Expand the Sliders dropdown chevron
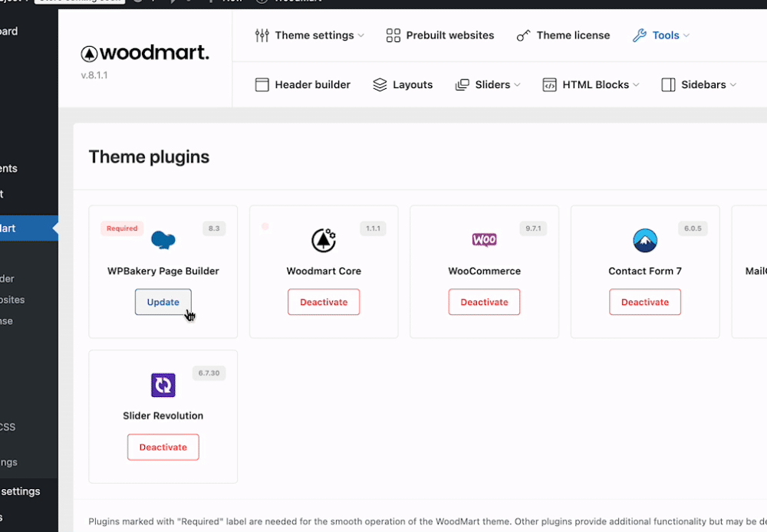 (517, 85)
